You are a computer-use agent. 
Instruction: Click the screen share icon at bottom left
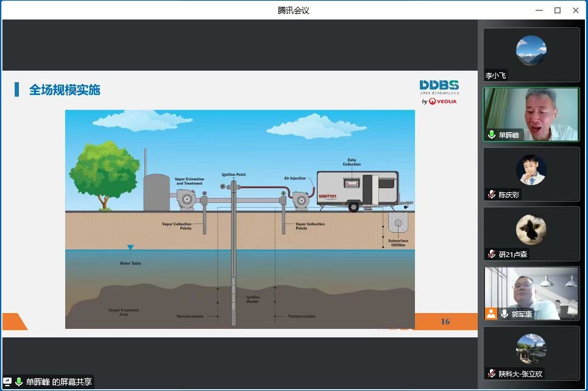[x=7, y=382]
